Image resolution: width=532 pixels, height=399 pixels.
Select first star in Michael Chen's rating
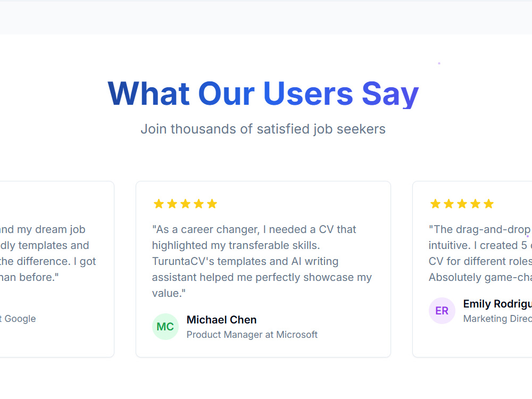(x=159, y=204)
